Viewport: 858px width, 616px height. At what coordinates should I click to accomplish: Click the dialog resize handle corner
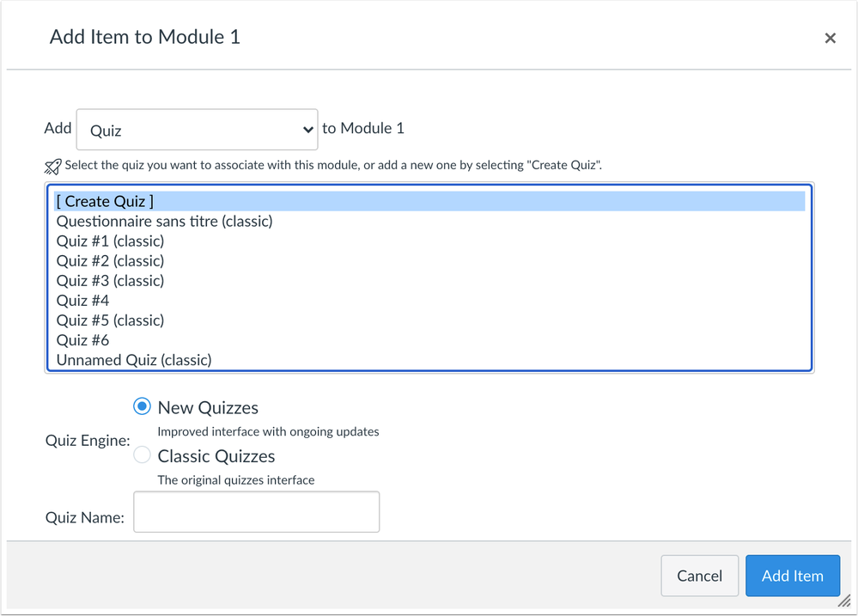click(x=843, y=601)
